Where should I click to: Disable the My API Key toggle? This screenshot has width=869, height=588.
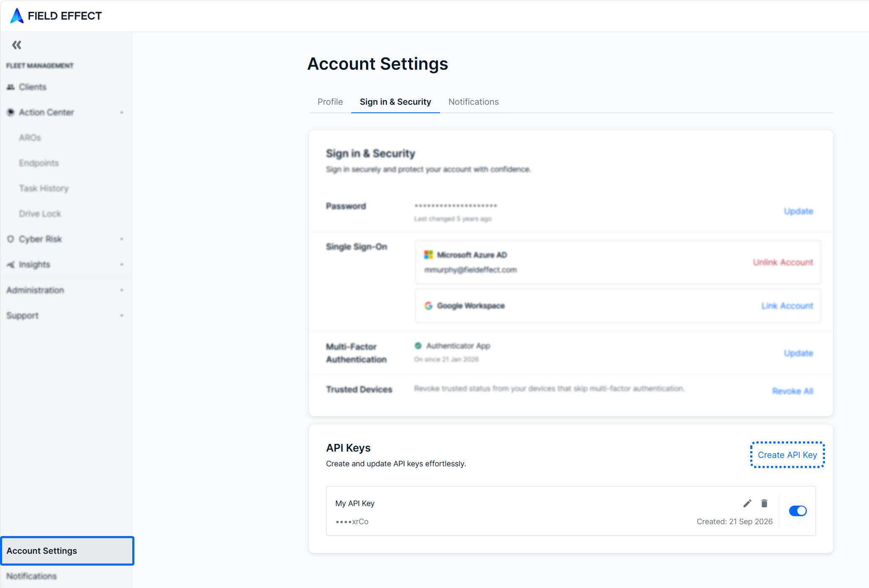click(798, 511)
